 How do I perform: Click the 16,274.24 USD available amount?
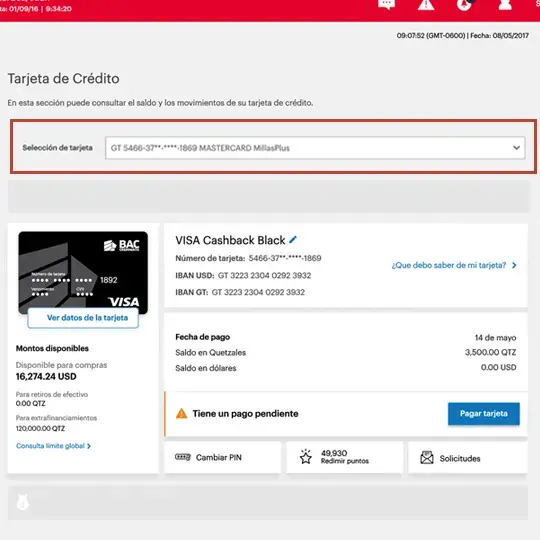coord(46,376)
